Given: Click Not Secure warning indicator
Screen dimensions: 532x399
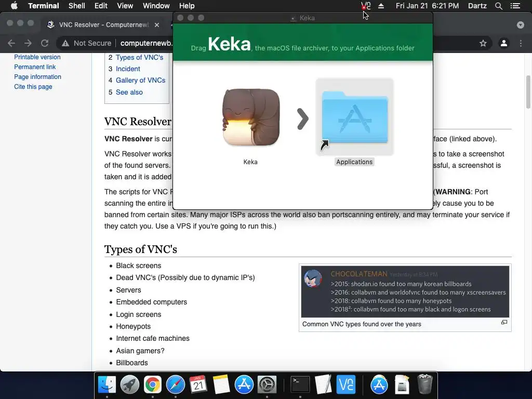Looking at the screenshot, I should pos(87,43).
